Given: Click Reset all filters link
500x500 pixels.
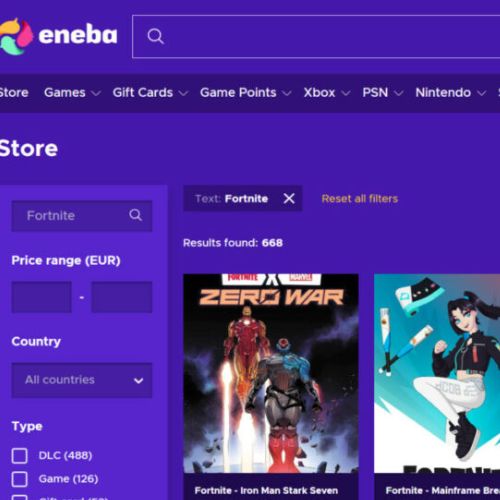Looking at the screenshot, I should point(360,199).
